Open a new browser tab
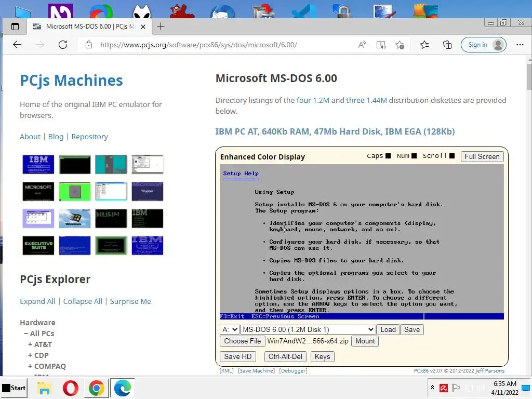 coord(161,26)
